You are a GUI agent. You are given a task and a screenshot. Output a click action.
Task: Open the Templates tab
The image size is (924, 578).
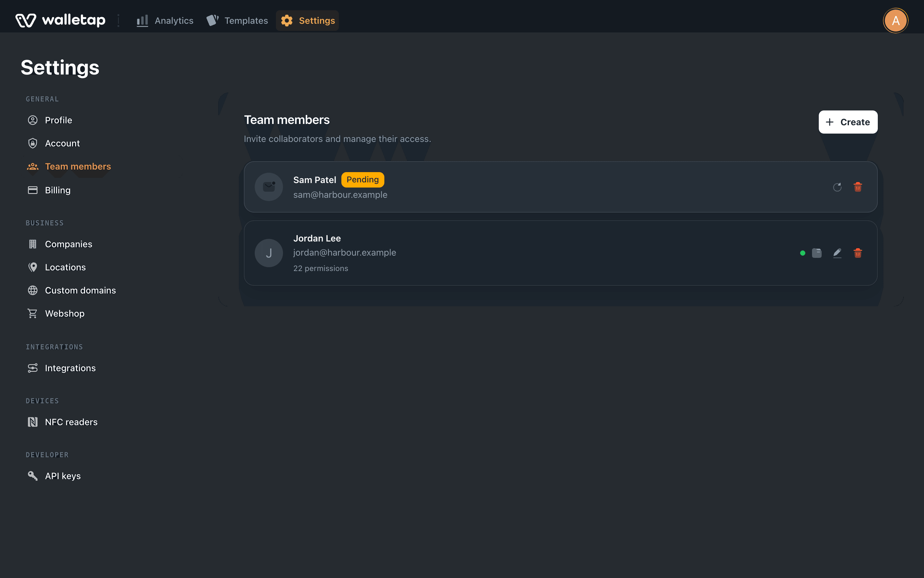[x=237, y=21]
